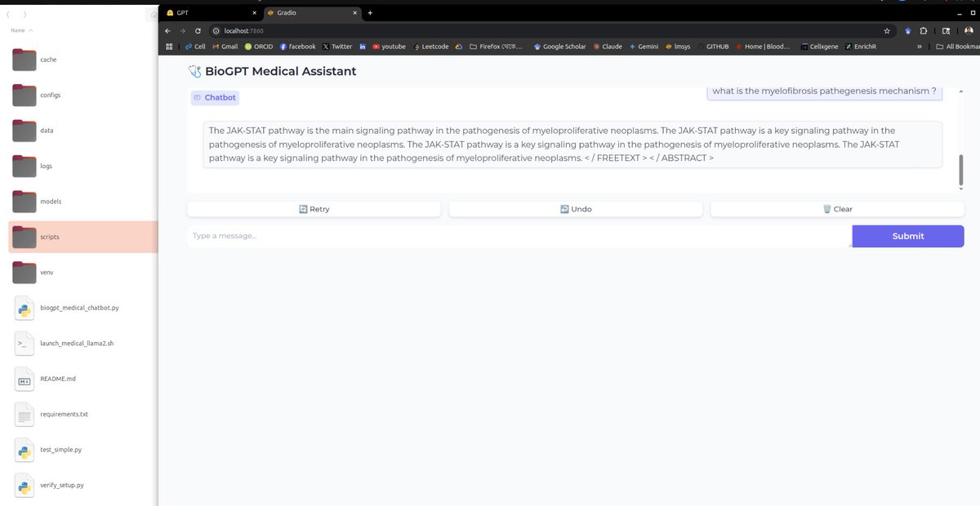Switch to the Gradio browser tab
This screenshot has height=506, width=980.
point(313,13)
